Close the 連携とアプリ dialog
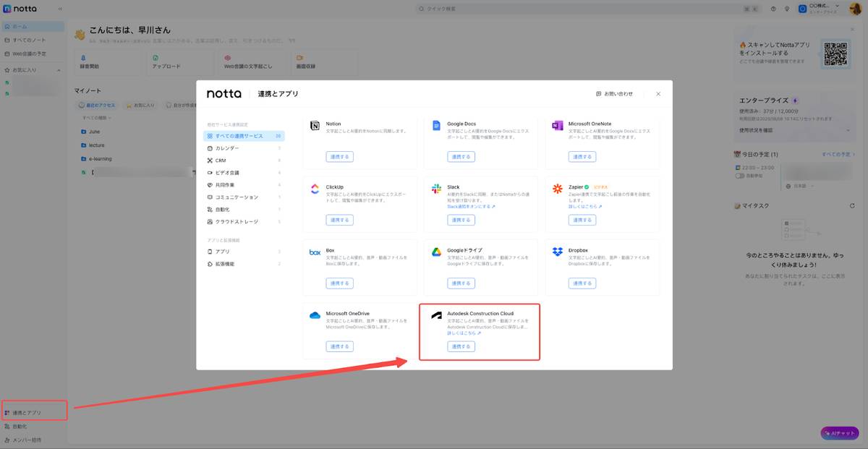Image resolution: width=868 pixels, height=449 pixels. click(658, 94)
